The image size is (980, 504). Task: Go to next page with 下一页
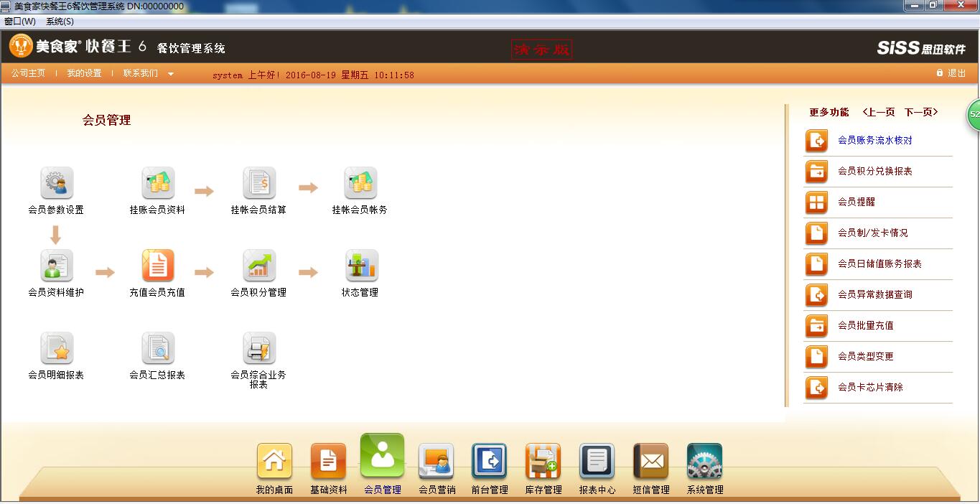pyautogui.click(x=921, y=112)
